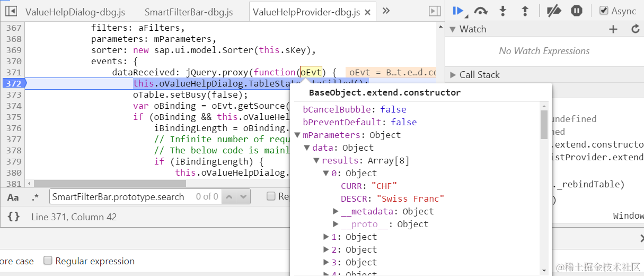Step over next function call
This screenshot has width=644, height=276.
pyautogui.click(x=481, y=11)
